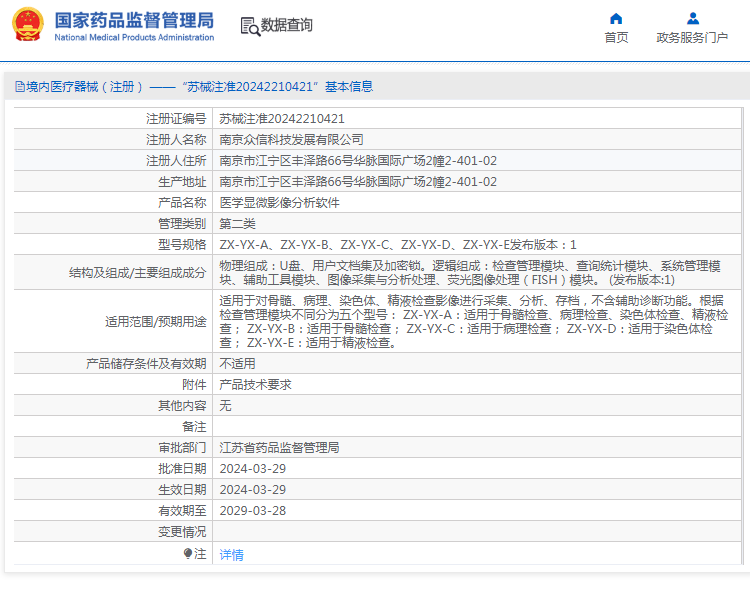The image size is (750, 592).
Task: Click the 适用范围/预期用途 label
Action: click(156, 321)
